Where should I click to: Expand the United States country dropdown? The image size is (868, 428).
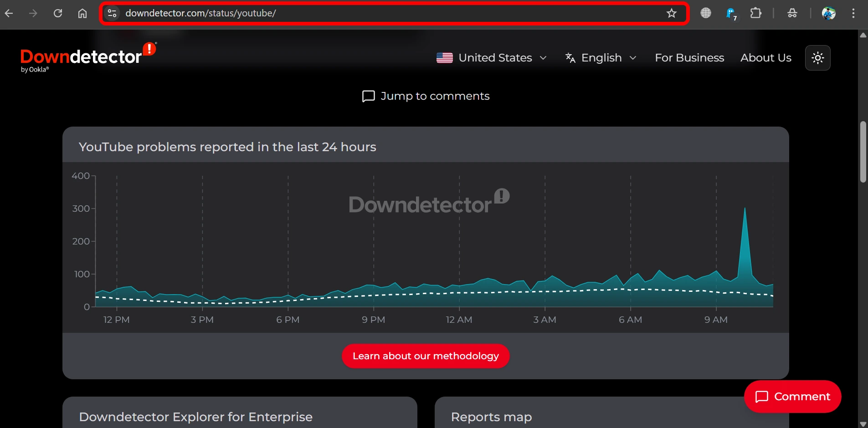coord(491,58)
